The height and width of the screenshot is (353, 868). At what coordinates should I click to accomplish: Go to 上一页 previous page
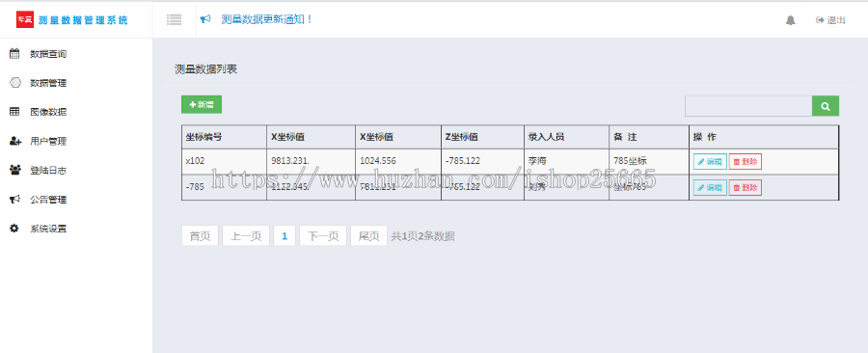[246, 236]
